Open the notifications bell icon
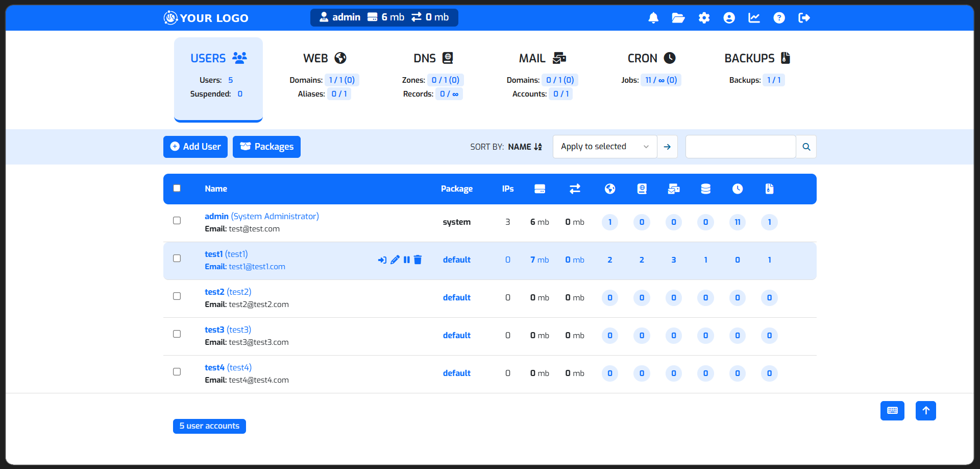Viewport: 980px width, 469px height. [x=653, y=18]
